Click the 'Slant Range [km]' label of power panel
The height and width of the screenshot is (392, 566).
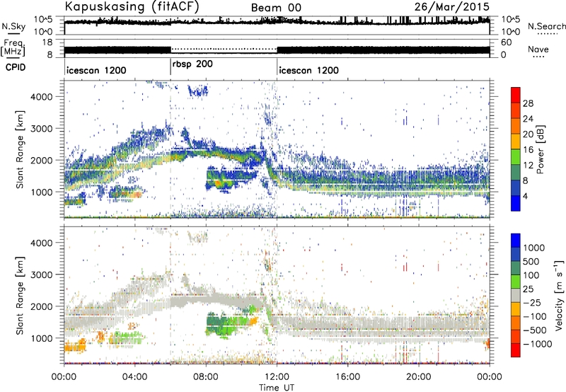(20, 150)
